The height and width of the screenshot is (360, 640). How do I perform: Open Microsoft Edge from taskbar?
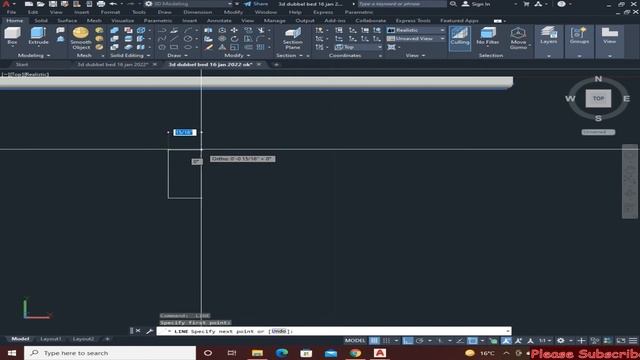point(282,353)
